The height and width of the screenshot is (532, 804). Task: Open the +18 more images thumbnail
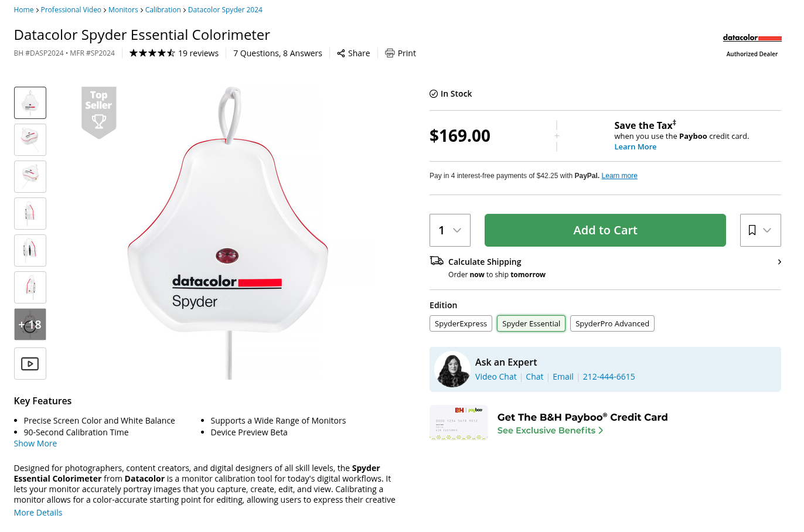(x=30, y=325)
